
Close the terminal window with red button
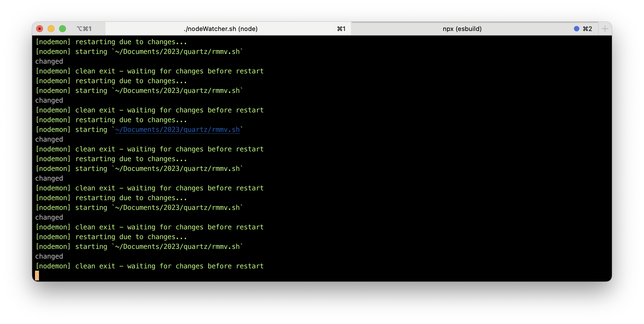click(40, 29)
